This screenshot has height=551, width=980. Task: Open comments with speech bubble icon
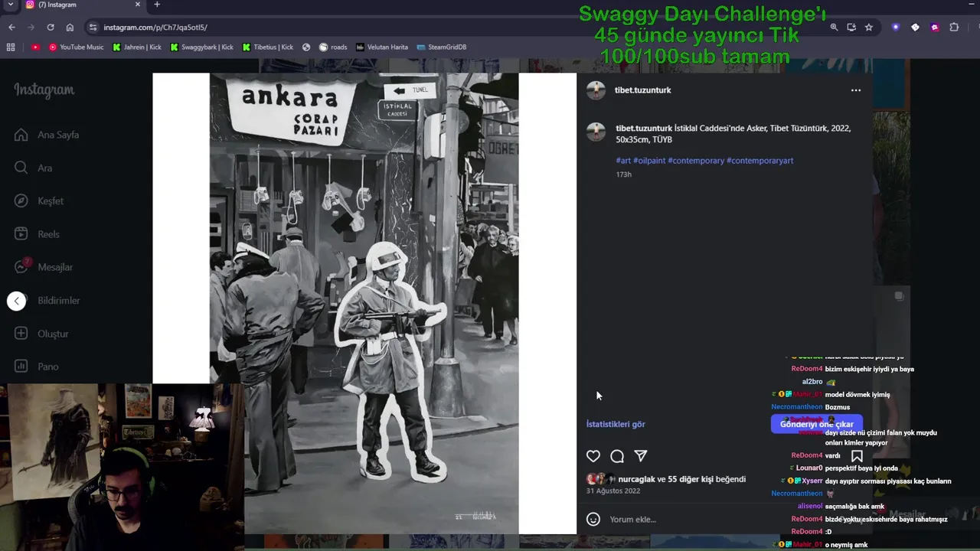[617, 456]
